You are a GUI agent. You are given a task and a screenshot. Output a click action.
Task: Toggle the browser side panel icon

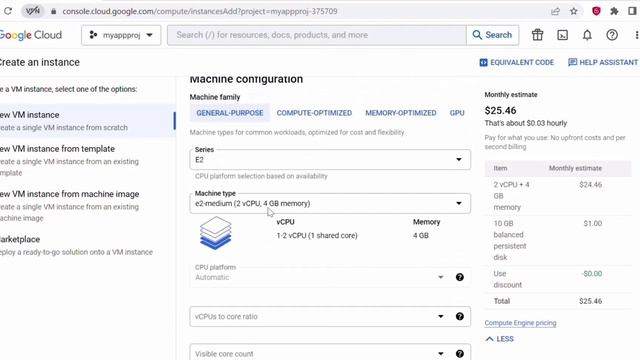point(633,11)
